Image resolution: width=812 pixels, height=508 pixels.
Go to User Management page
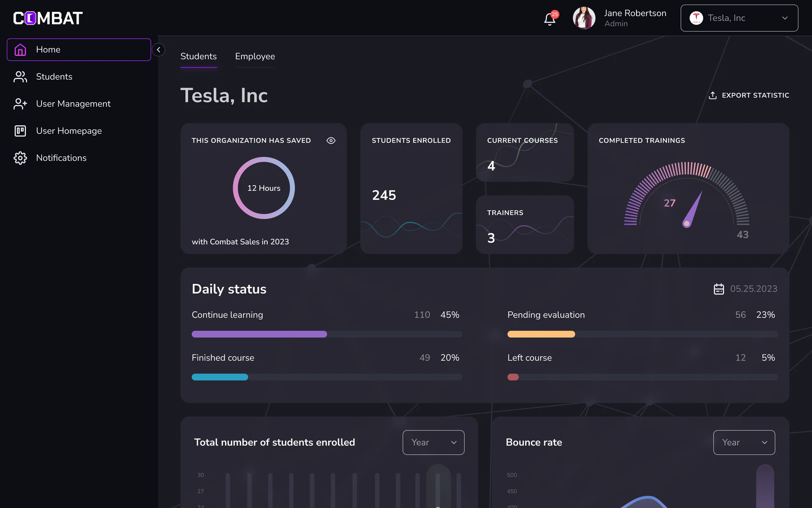(x=79, y=104)
